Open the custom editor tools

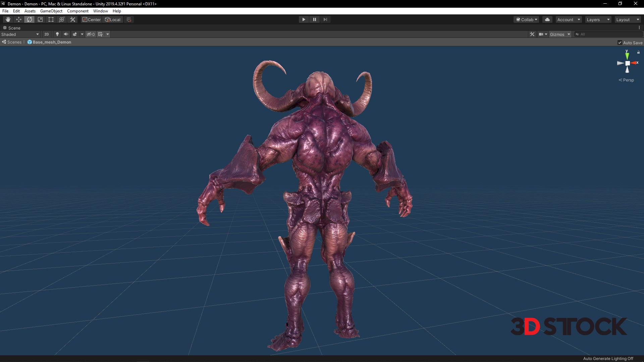[x=72, y=19]
